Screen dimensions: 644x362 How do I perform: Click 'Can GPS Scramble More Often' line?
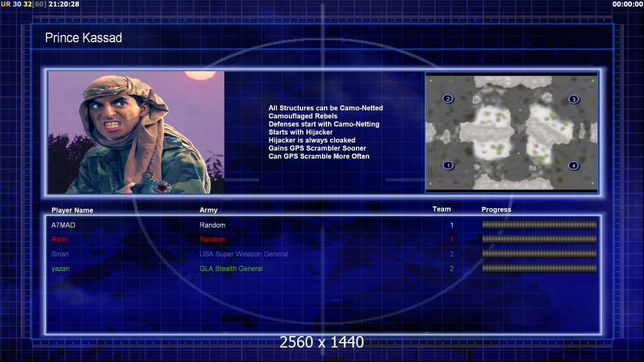coord(319,156)
